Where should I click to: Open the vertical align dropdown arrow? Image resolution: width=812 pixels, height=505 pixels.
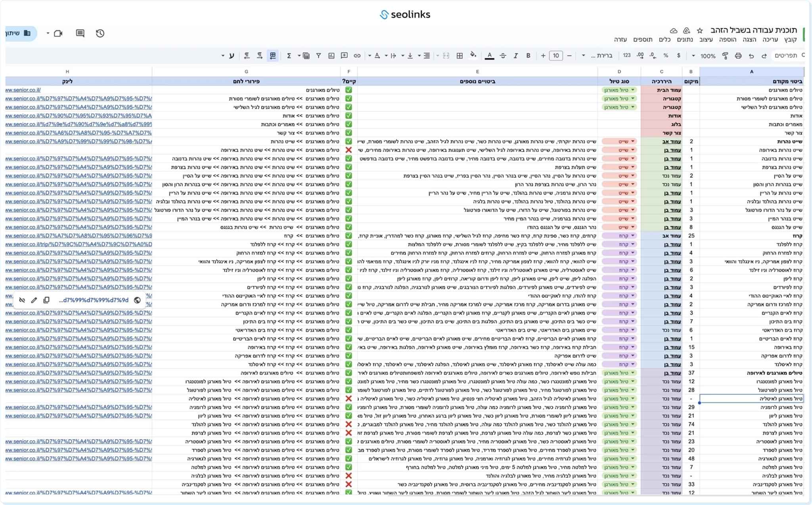pos(402,56)
